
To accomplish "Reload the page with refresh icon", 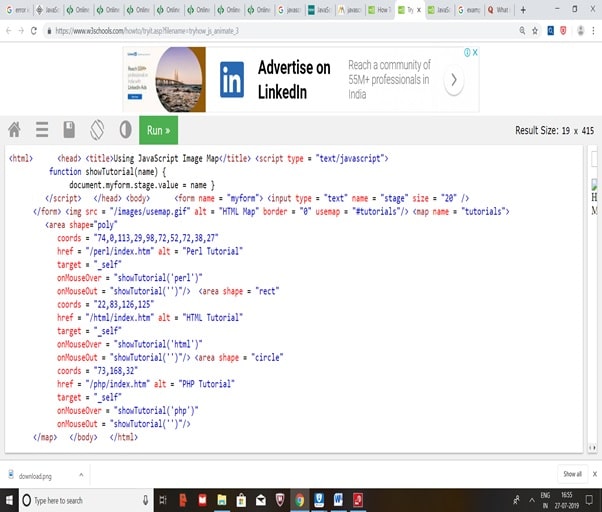I will (x=34, y=31).
